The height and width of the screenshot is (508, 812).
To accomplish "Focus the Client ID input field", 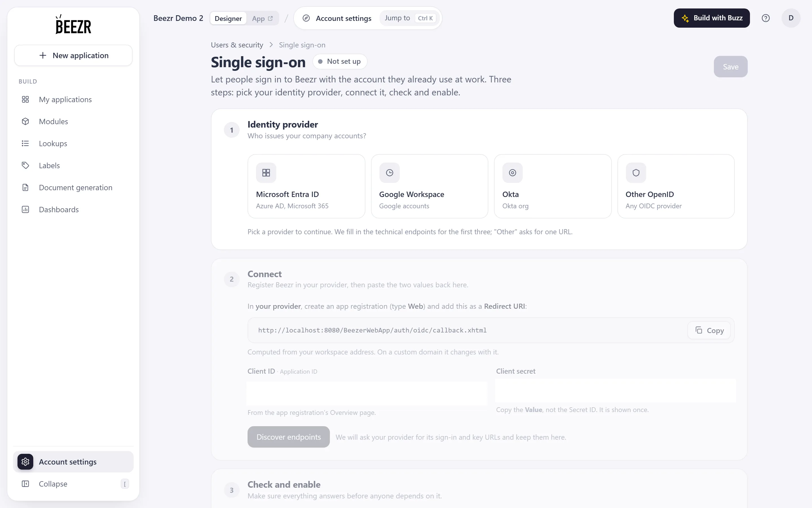I will click(367, 393).
